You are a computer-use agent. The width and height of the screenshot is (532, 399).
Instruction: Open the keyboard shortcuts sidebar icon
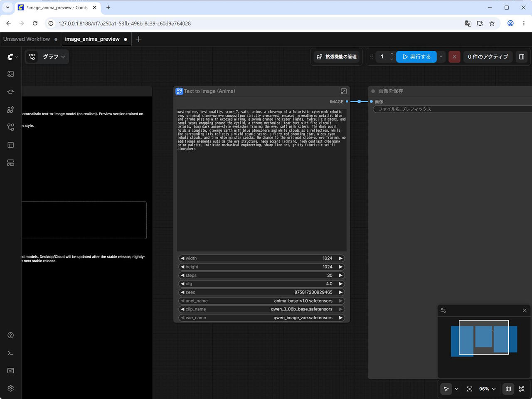11,371
